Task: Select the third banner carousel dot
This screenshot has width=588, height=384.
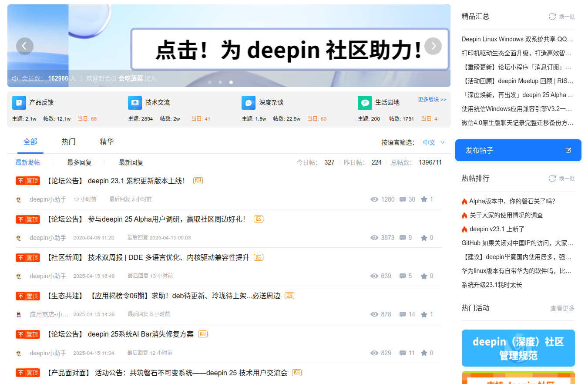Action: pyautogui.click(x=231, y=82)
